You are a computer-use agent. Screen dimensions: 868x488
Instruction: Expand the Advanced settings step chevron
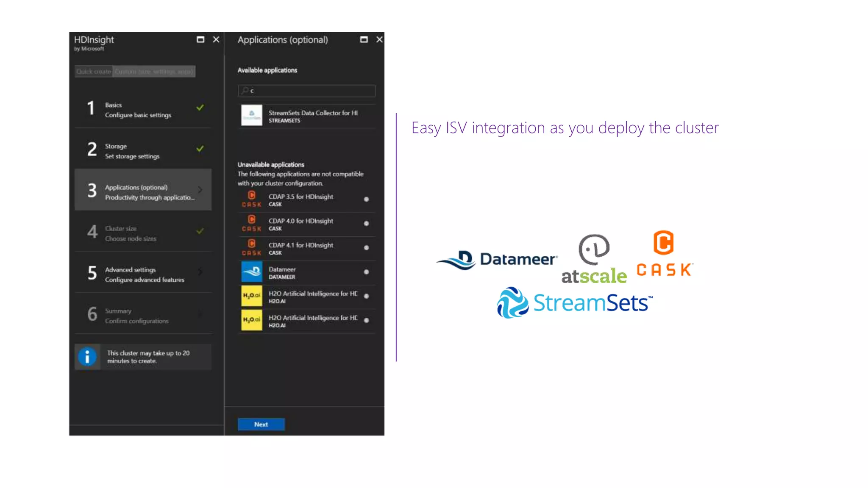[200, 272]
